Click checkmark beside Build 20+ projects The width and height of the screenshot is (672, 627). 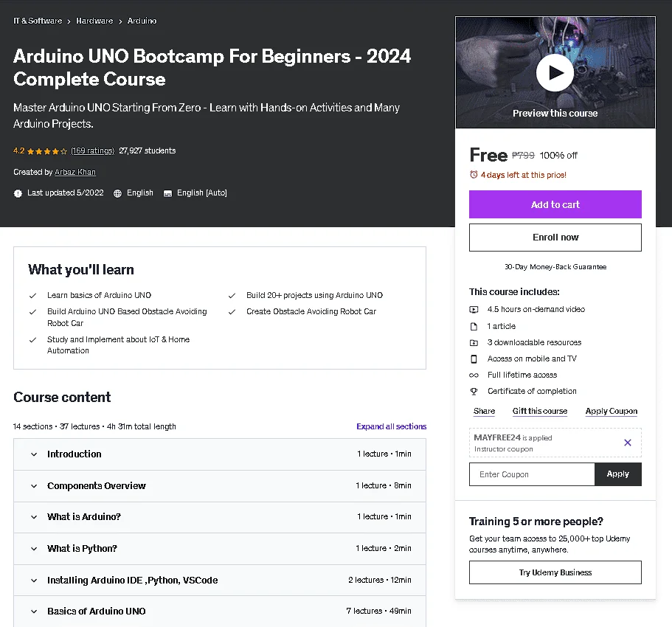pos(232,295)
